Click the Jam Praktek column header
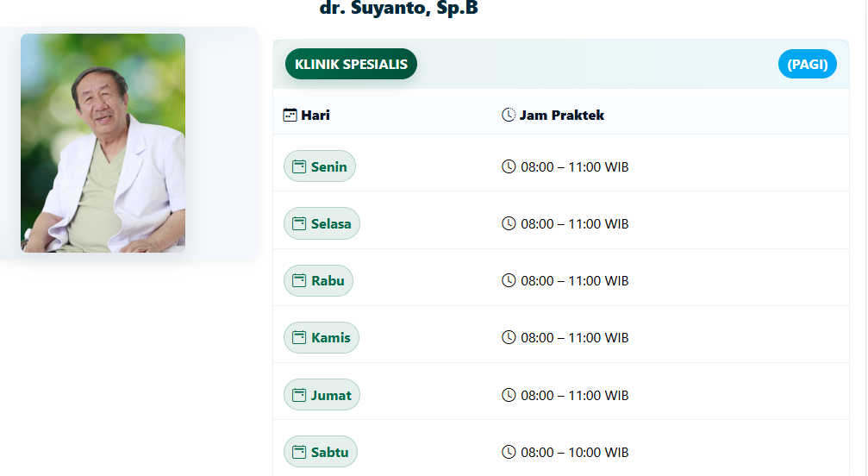 pos(561,115)
